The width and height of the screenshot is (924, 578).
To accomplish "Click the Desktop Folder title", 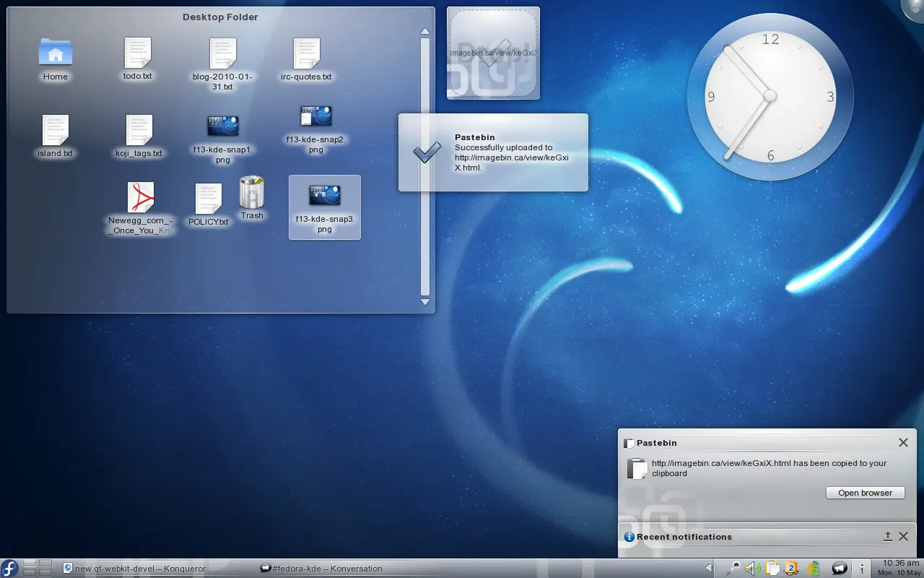I will coord(220,17).
